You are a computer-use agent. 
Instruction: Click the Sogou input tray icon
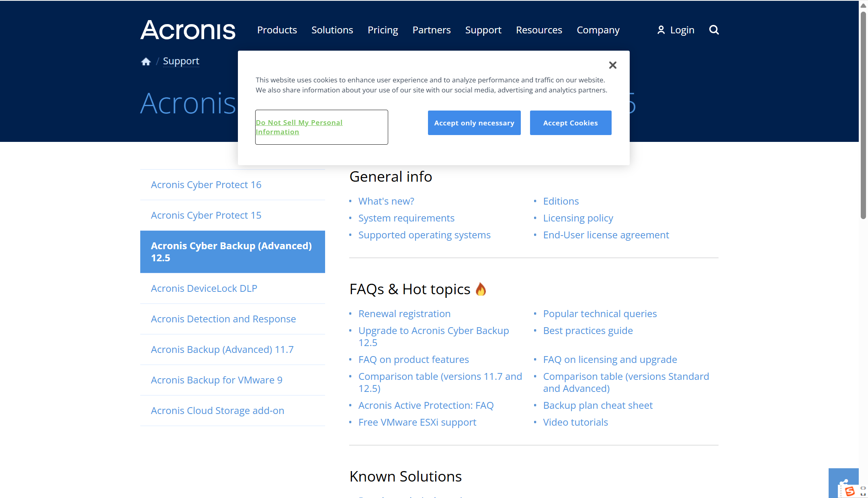point(850,491)
